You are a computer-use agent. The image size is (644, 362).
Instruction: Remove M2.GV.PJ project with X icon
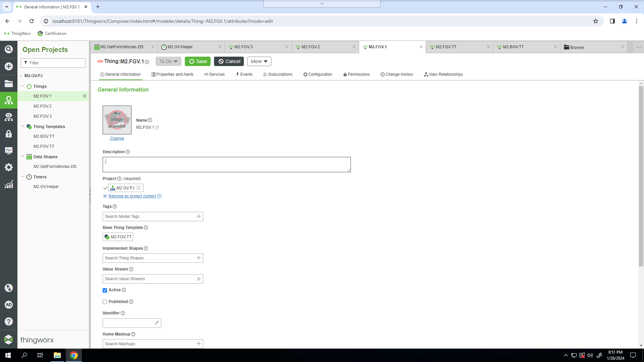pyautogui.click(x=139, y=188)
